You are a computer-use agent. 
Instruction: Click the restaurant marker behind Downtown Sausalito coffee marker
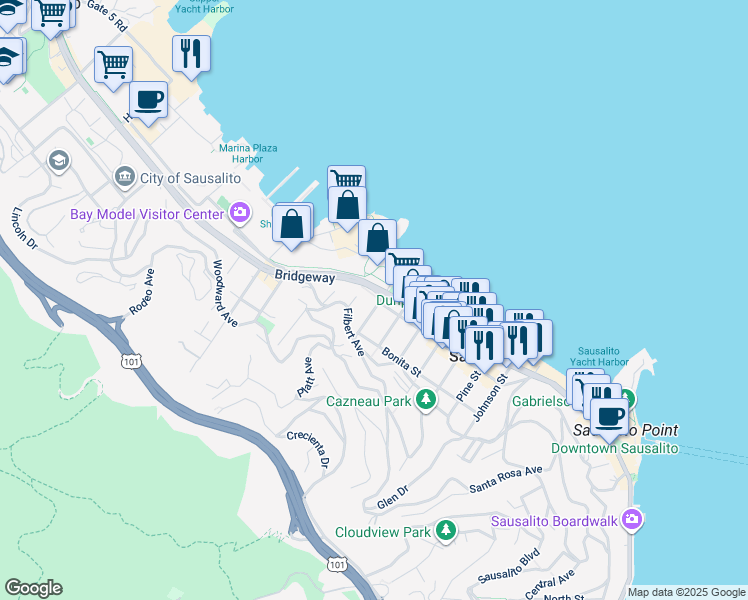603,391
